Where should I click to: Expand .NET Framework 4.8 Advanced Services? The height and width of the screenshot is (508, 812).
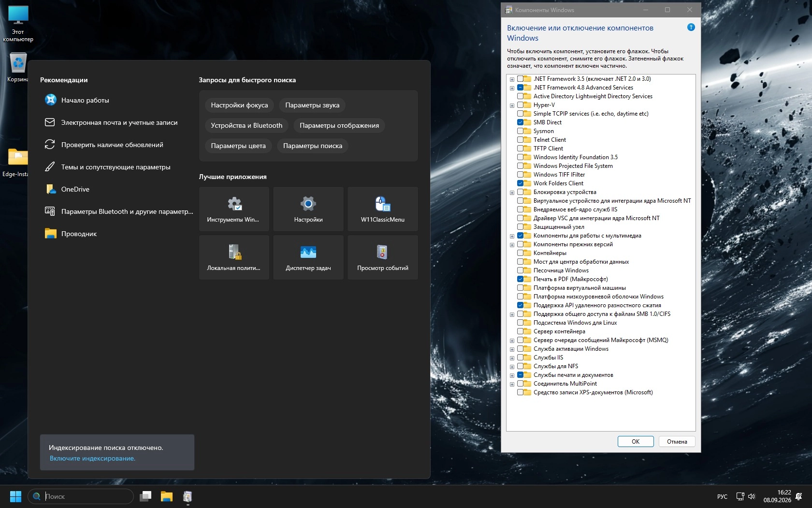point(512,88)
